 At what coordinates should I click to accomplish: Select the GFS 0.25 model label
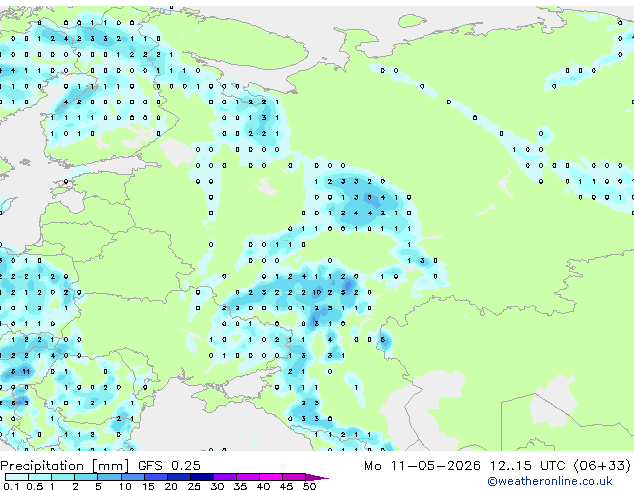(x=169, y=466)
